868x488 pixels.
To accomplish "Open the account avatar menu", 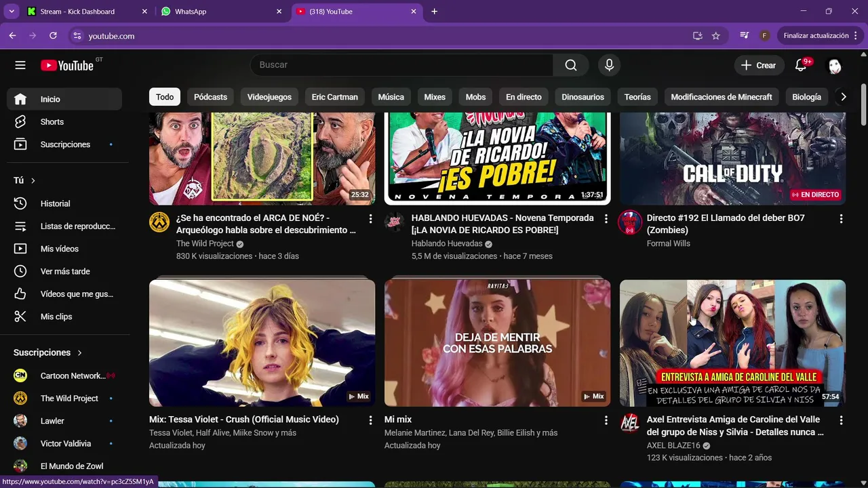I will click(835, 65).
